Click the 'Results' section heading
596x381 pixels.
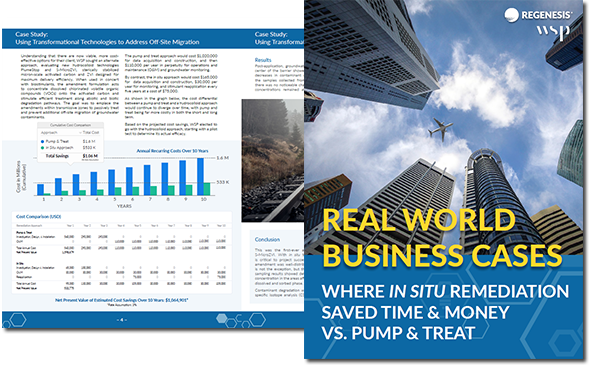[x=263, y=60]
